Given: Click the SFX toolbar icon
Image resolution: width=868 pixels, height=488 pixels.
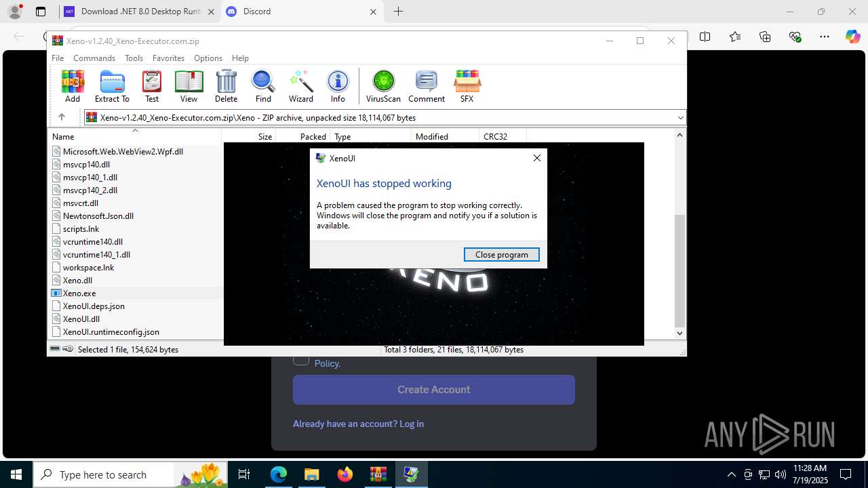Looking at the screenshot, I should tap(467, 86).
